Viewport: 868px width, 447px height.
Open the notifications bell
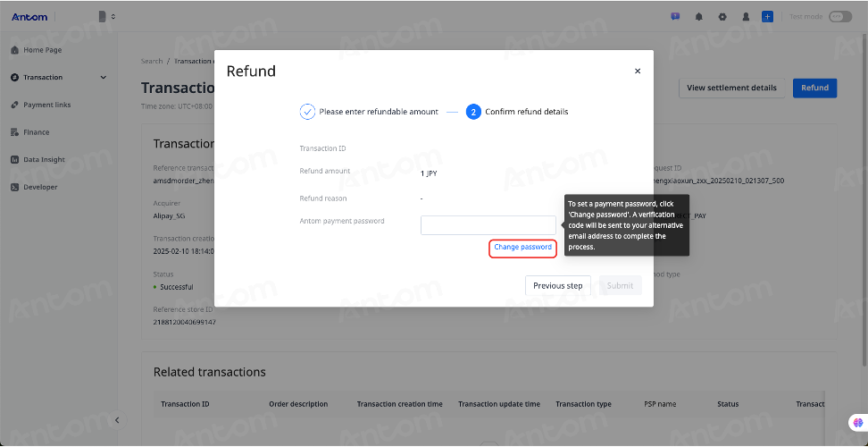click(x=699, y=17)
